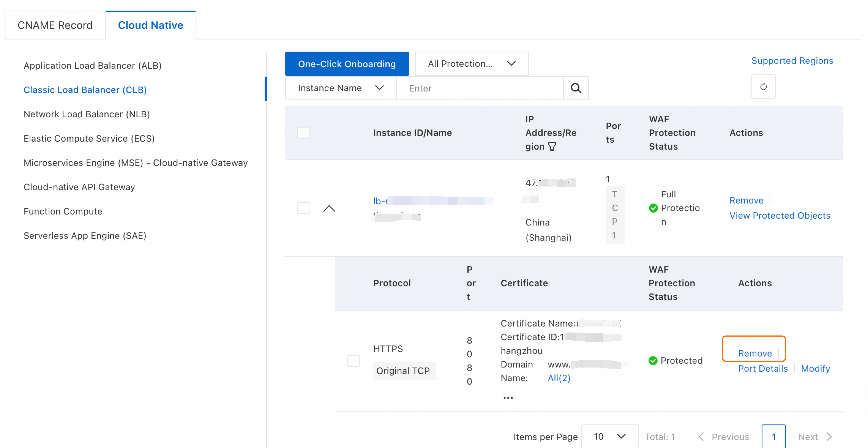Click the ellipsis under domain names
Viewport: 868px width, 448px height.
point(508,398)
